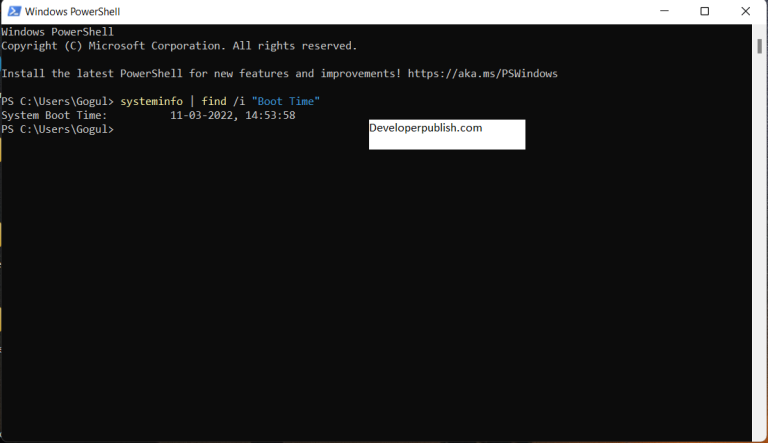Click the pipe character in the command
The height and width of the screenshot is (443, 768).
[x=191, y=102]
